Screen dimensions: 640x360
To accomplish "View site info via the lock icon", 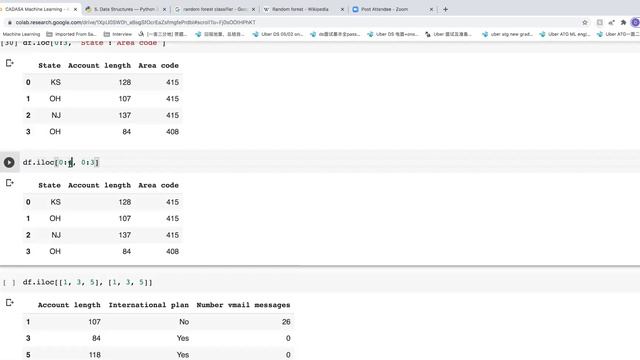I will [10, 22].
